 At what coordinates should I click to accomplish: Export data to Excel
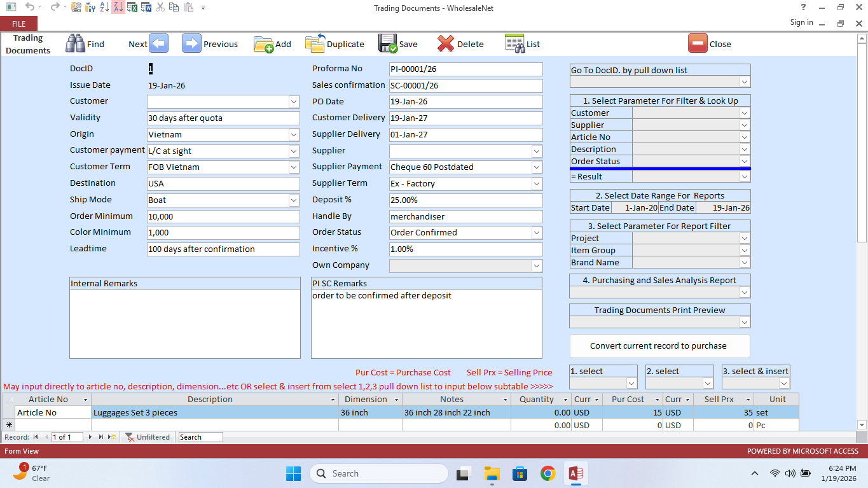pos(132,8)
